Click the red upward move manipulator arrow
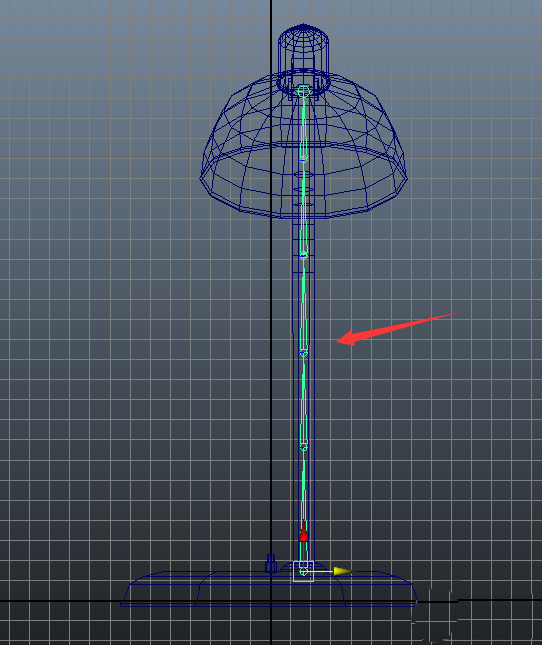This screenshot has height=645, width=542. point(303,531)
